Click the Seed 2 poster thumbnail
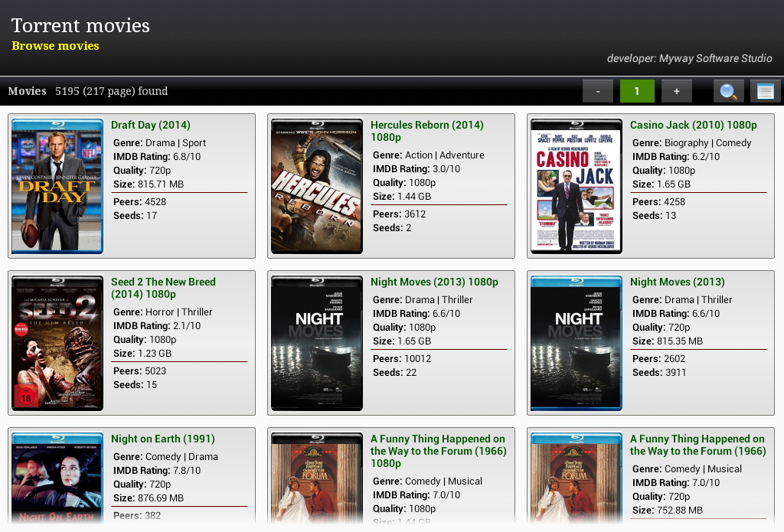 (57, 343)
